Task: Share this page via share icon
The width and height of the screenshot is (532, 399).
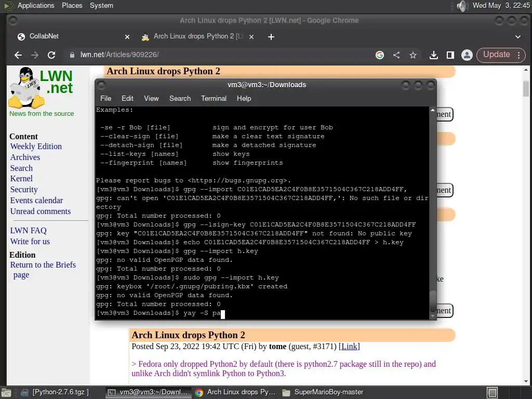Action: click(396, 55)
